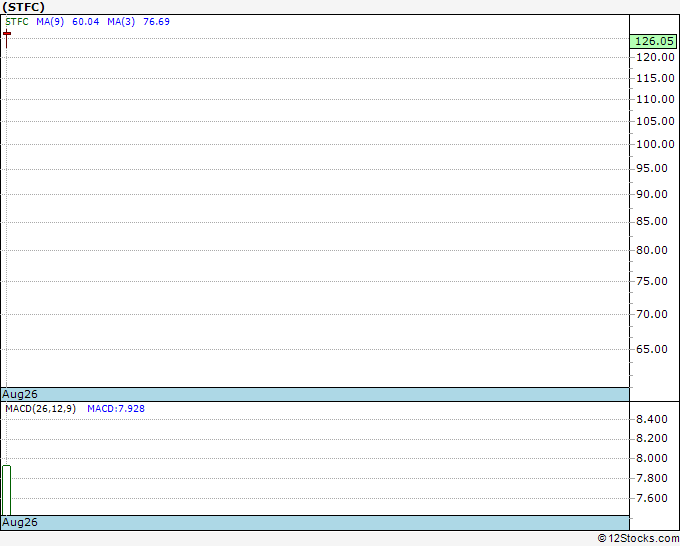Image resolution: width=680 pixels, height=546 pixels.
Task: Click the 115.00 price axis label
Action: click(655, 78)
